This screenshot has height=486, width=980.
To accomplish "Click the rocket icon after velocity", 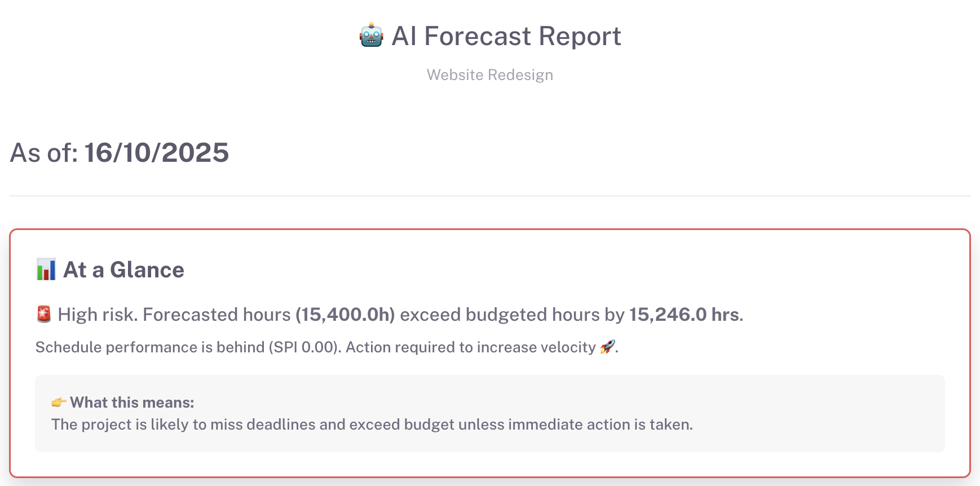I will click(x=607, y=347).
